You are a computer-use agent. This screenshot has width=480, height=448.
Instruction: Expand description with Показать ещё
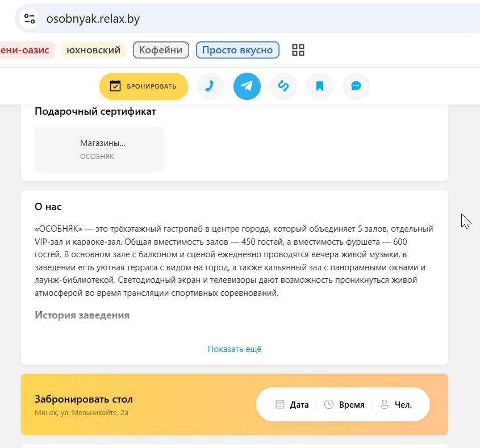pyautogui.click(x=235, y=349)
